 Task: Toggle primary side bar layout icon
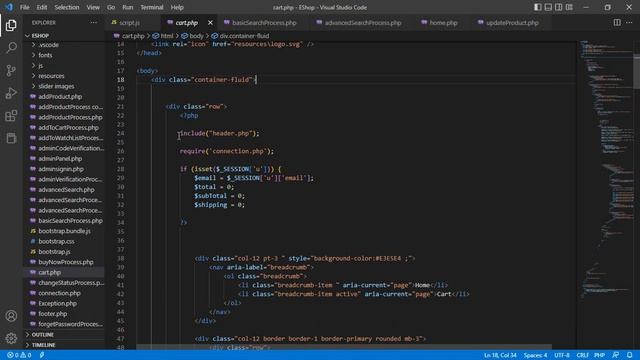(538, 7)
